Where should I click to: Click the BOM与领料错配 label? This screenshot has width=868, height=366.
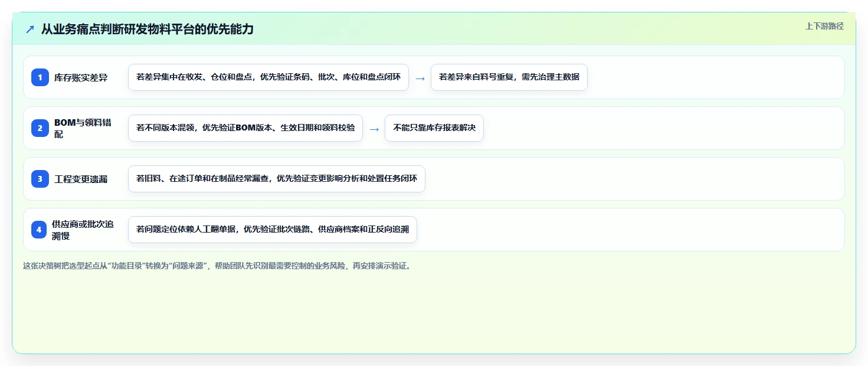tap(84, 128)
